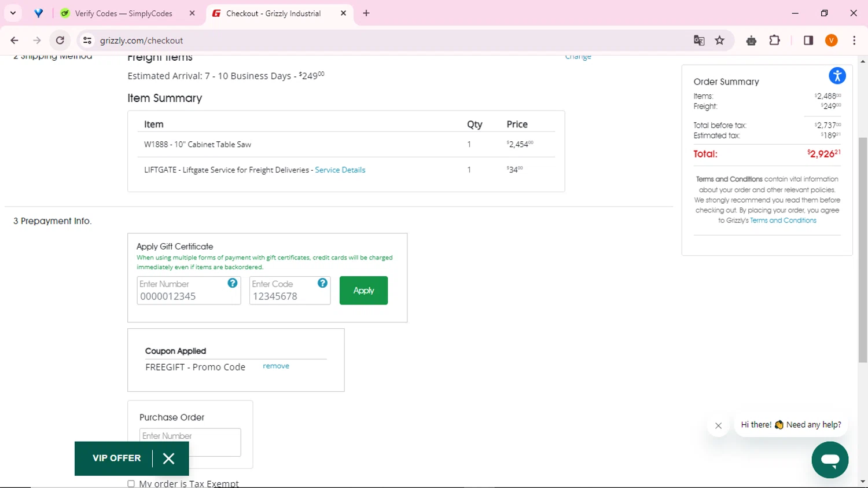
Task: Close the Verify Codes SimplyCodes tab
Action: click(x=192, y=13)
